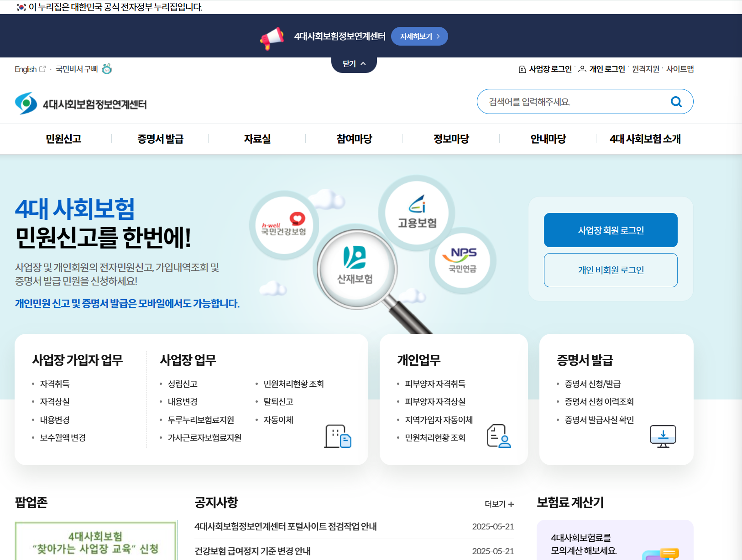742x560 pixels.
Task: Click the Korean flag icon at top
Action: point(21,7)
